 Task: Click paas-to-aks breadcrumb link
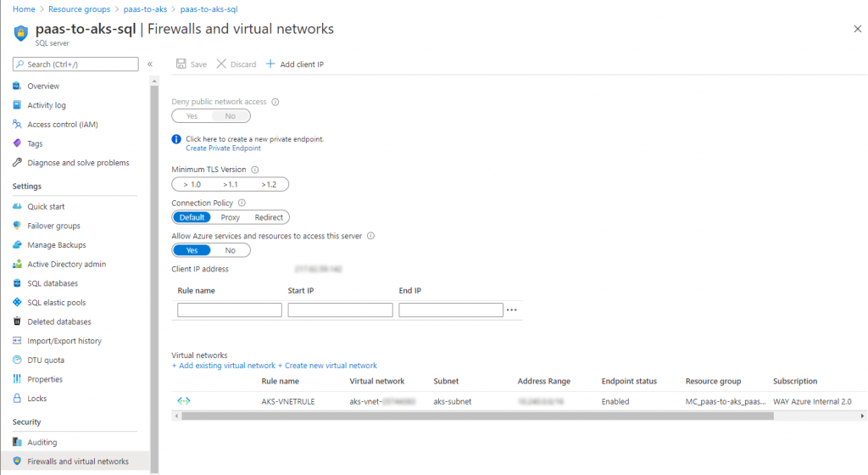coord(145,8)
